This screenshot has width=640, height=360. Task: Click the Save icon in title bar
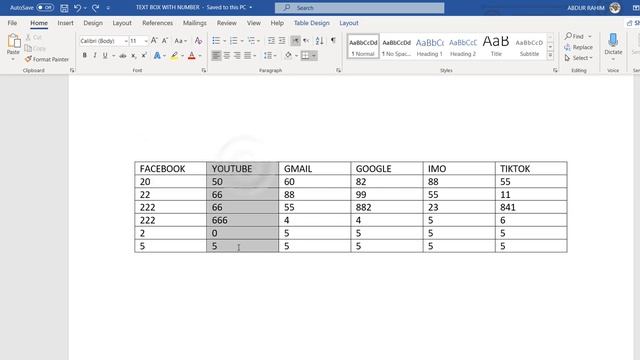click(64, 8)
